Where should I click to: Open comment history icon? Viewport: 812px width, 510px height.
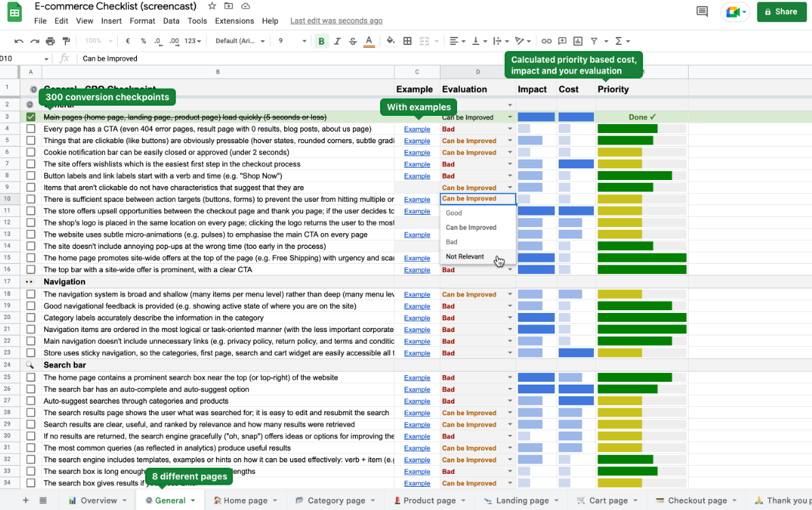(702, 12)
